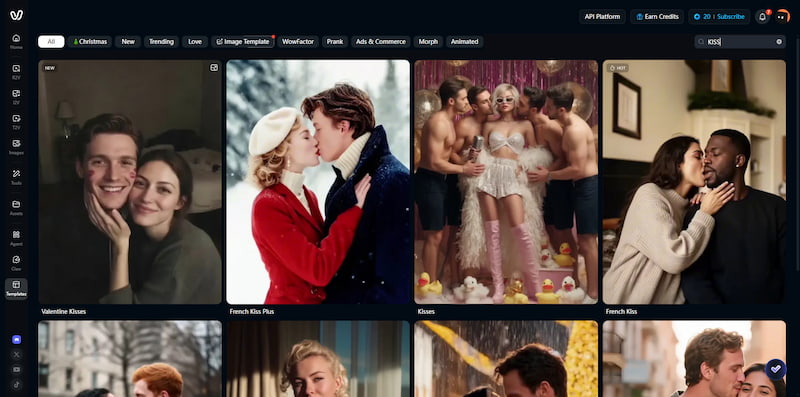Image resolution: width=800 pixels, height=397 pixels.
Task: Open second-row template with yellow balloons background
Action: pos(506,359)
